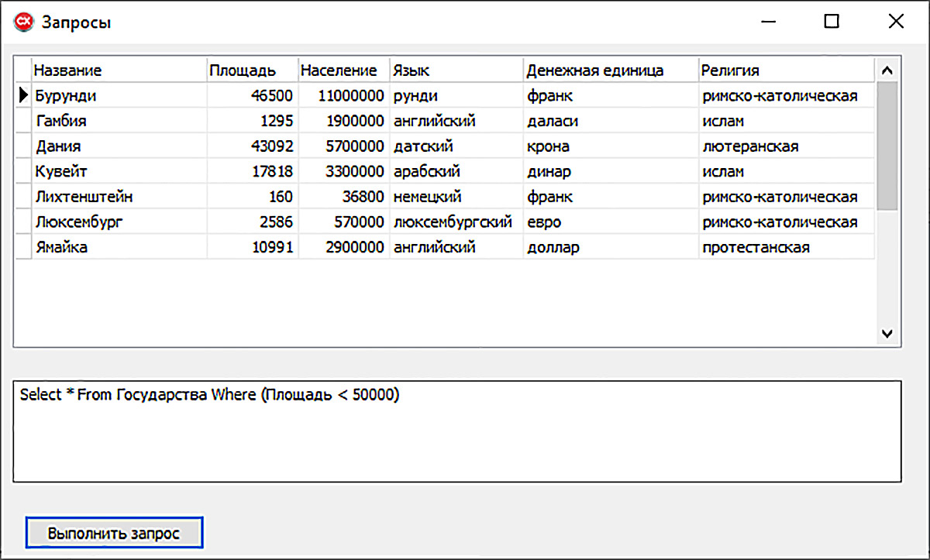Image resolution: width=930 pixels, height=560 pixels.
Task: Click area value 2586
Action: point(252,222)
